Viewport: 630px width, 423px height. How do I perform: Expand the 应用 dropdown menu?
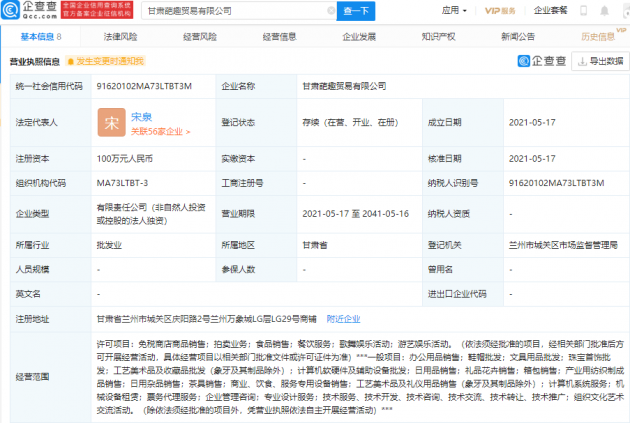(x=454, y=10)
